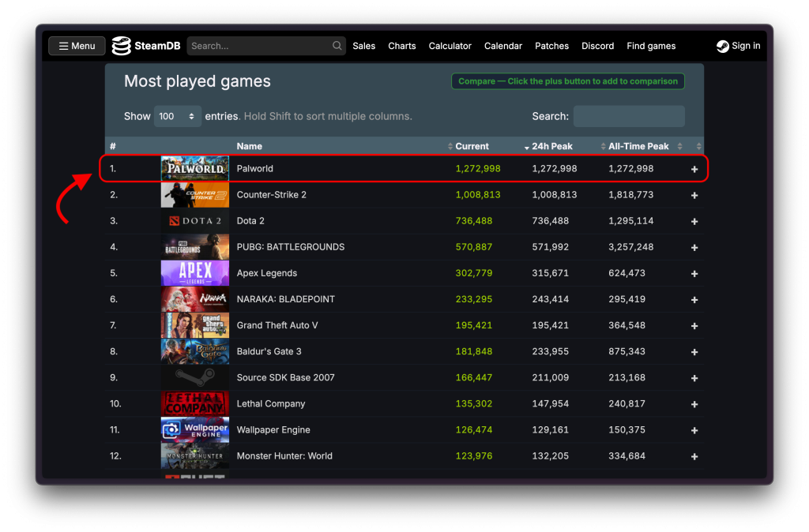This screenshot has width=809, height=532.
Task: Click the Counter-Strike 2 thumbnail
Action: click(x=195, y=195)
